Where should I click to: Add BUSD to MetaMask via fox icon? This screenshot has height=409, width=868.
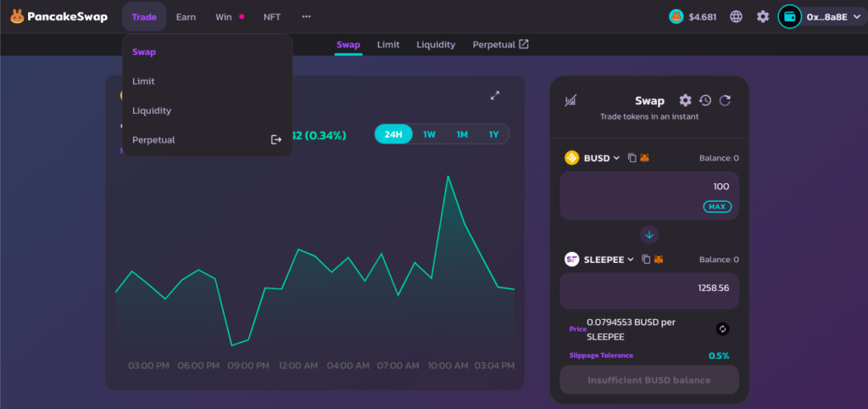pyautogui.click(x=645, y=158)
